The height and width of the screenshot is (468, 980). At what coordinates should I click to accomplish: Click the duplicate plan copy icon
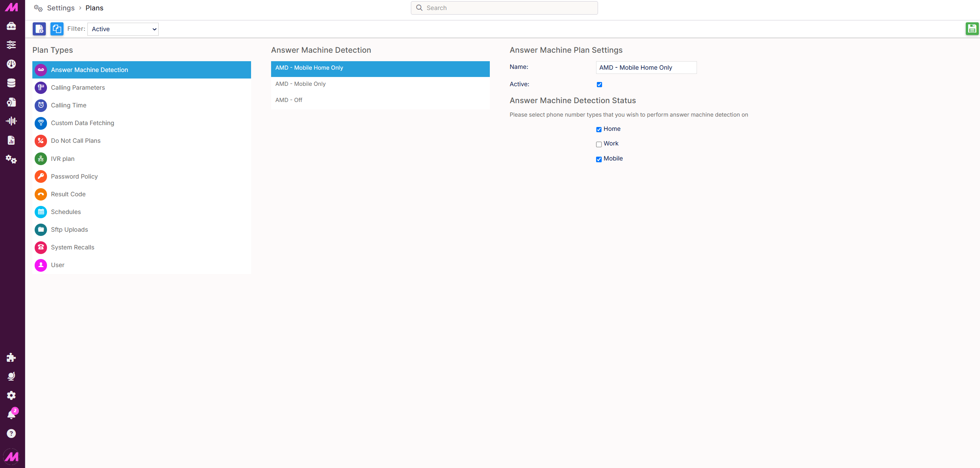[x=57, y=29]
